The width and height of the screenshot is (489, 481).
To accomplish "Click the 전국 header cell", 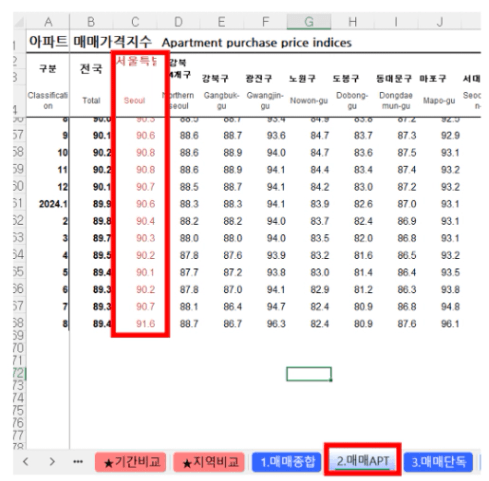I will pyautogui.click(x=91, y=69).
